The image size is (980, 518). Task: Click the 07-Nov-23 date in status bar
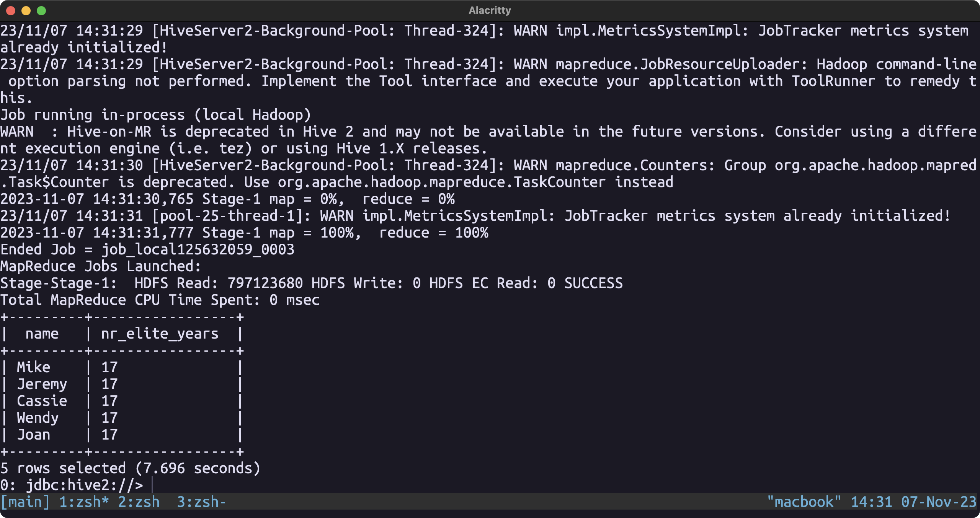click(939, 502)
